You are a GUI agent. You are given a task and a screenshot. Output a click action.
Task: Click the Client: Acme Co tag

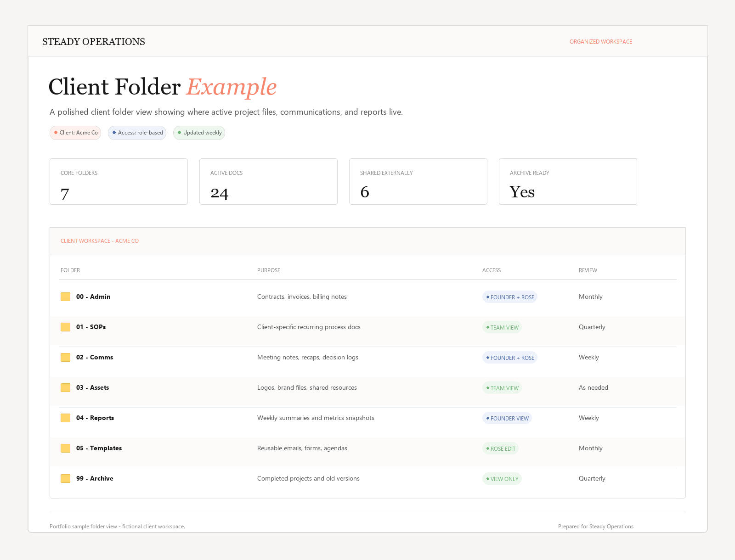(x=75, y=133)
